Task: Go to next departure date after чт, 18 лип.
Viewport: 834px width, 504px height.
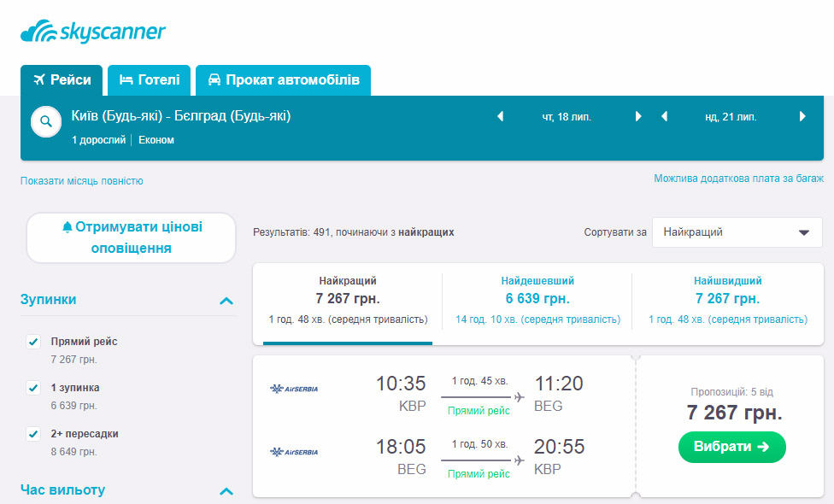Action: click(x=638, y=116)
